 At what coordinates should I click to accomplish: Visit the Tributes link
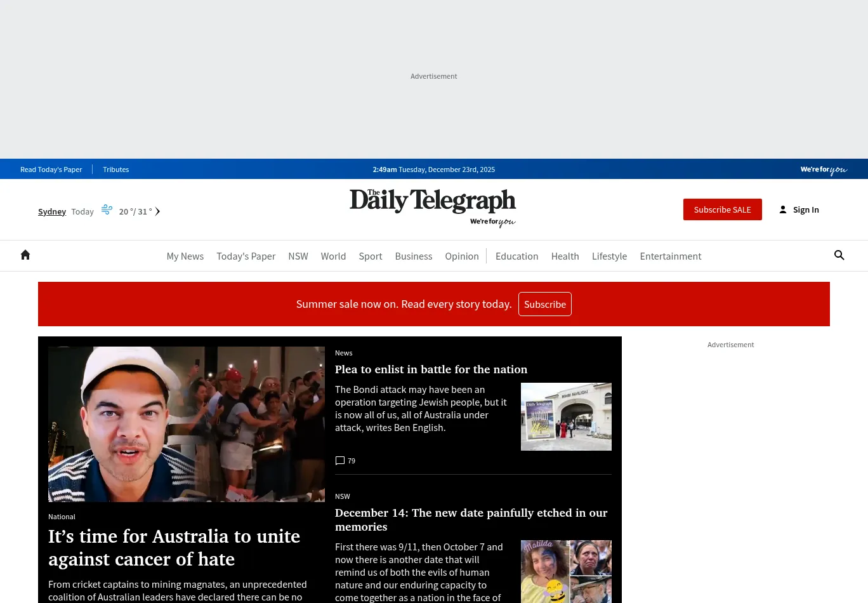[116, 169]
